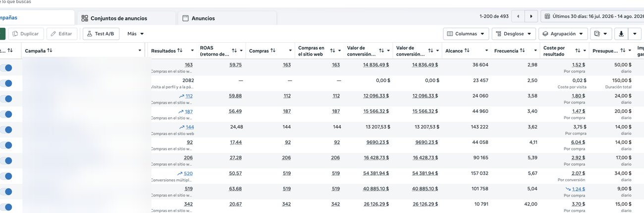
Task: Sort by ROAS column arrows icon
Action: point(234,51)
